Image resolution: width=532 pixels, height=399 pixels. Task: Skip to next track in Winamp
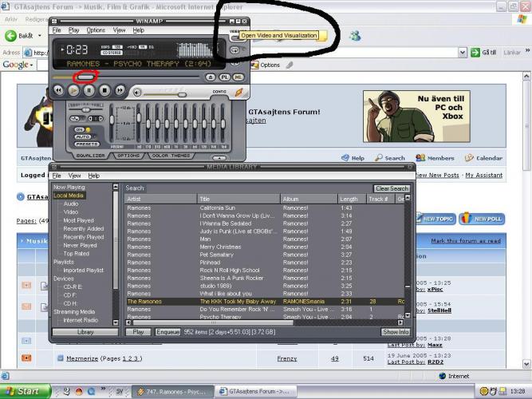coord(119,91)
